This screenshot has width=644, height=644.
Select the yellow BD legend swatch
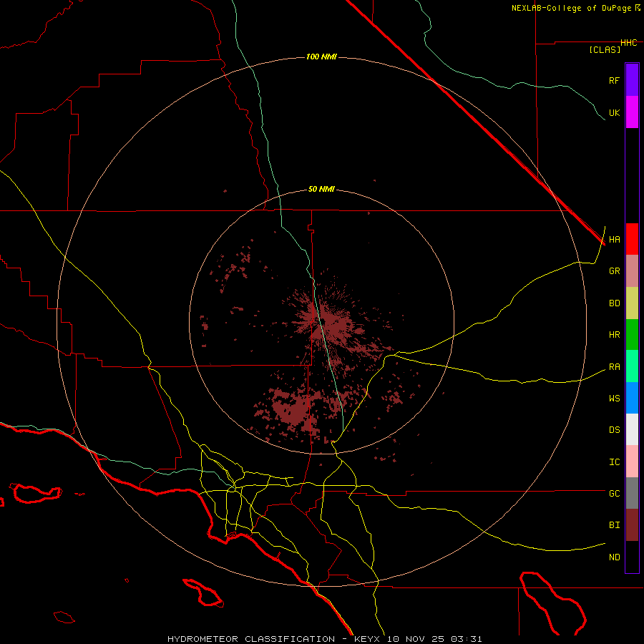click(632, 303)
